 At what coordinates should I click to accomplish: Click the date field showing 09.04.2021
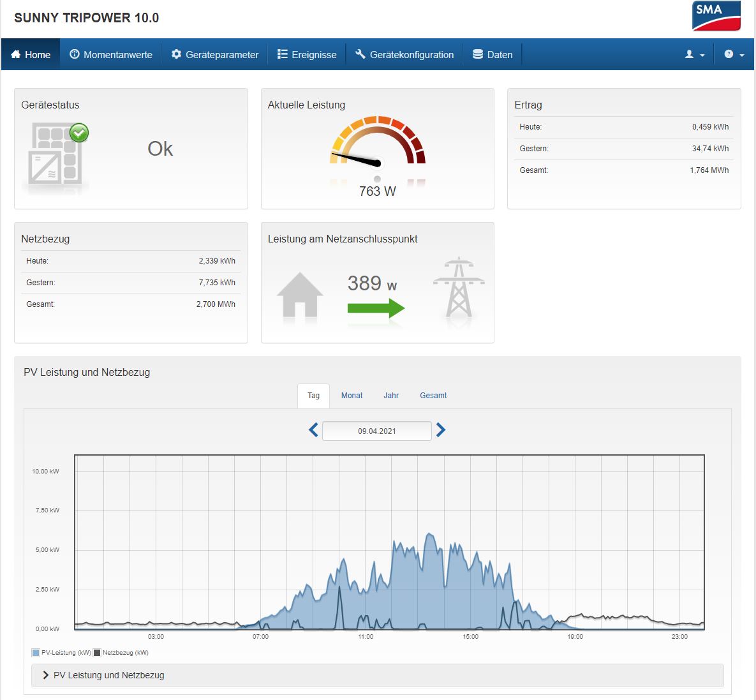(x=377, y=431)
